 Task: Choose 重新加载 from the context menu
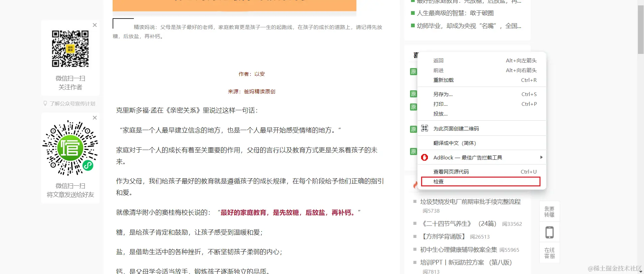482,80
